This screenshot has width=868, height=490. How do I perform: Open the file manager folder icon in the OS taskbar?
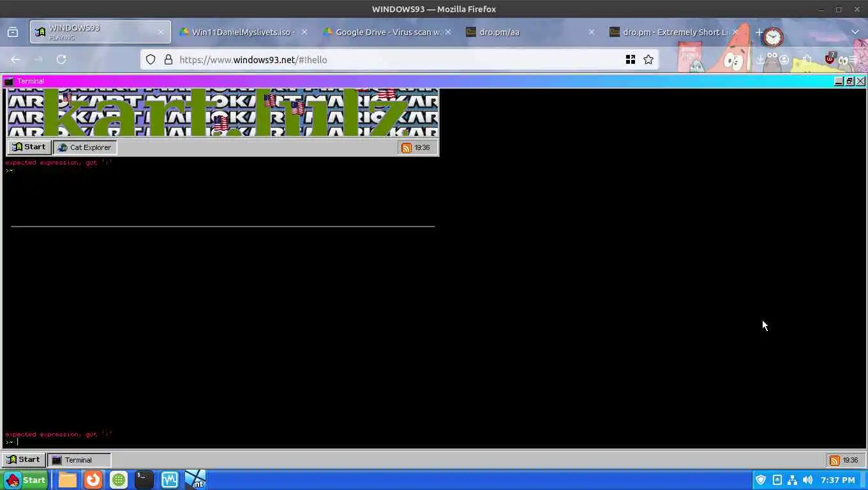coord(68,480)
